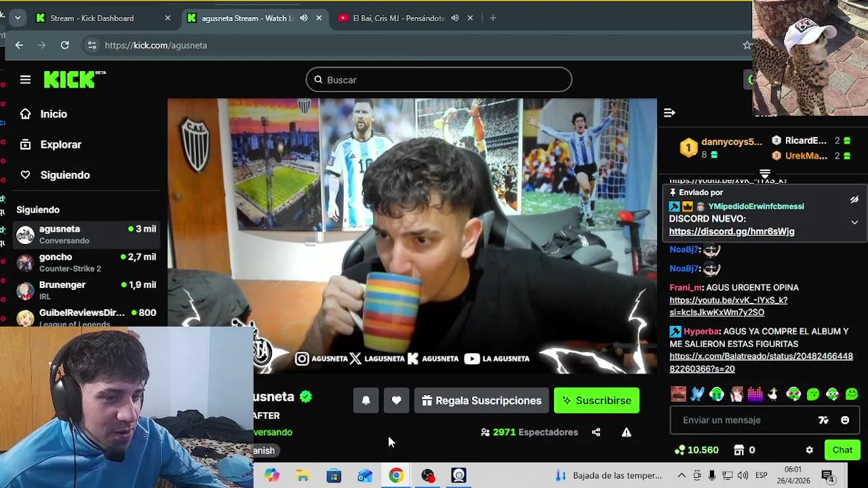868x488 pixels.
Task: Select the anime girl emote
Action: click(x=736, y=394)
